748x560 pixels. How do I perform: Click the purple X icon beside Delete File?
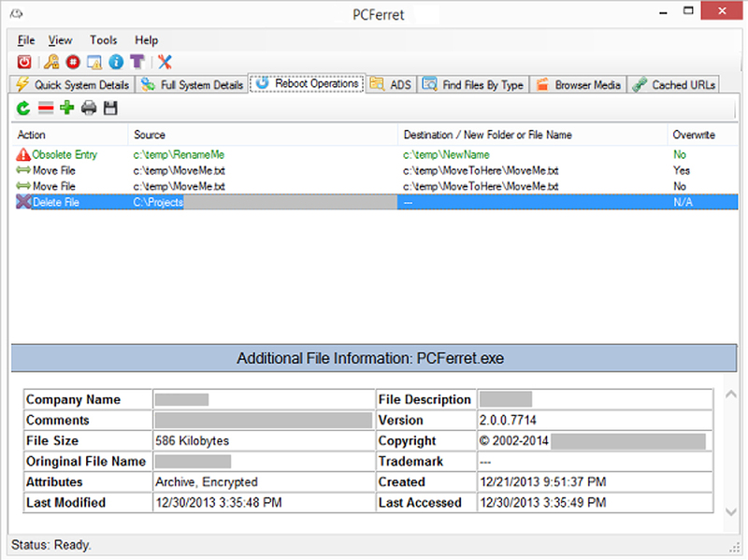[x=23, y=202]
